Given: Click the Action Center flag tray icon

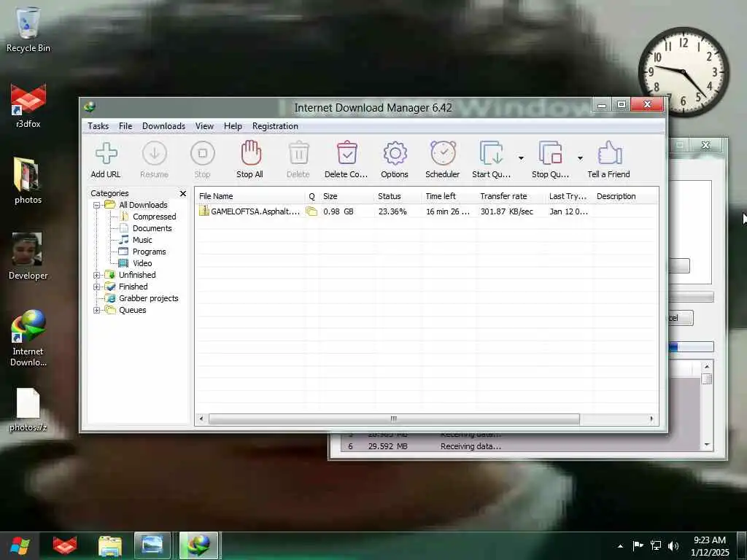Looking at the screenshot, I should [x=638, y=545].
